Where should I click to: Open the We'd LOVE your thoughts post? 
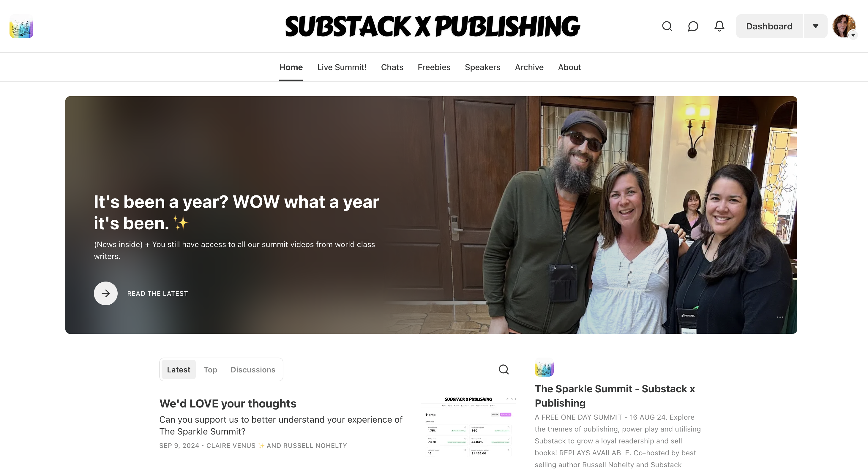pos(228,403)
